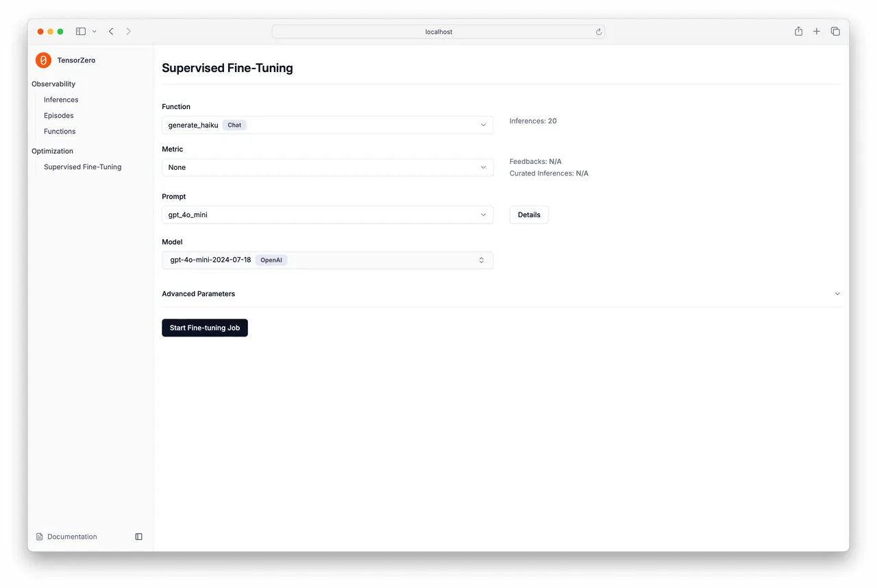Open the Metric dropdown set to None
This screenshot has height=588, width=877.
coord(328,167)
